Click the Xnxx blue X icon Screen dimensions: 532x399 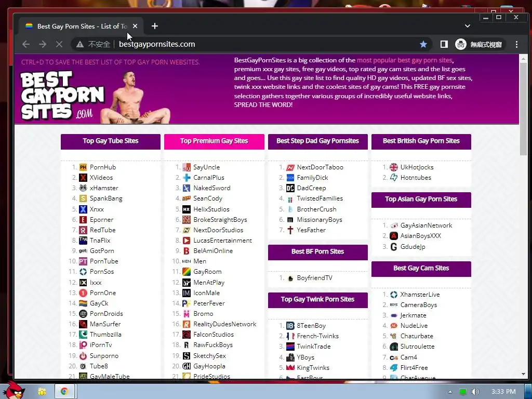83,209
